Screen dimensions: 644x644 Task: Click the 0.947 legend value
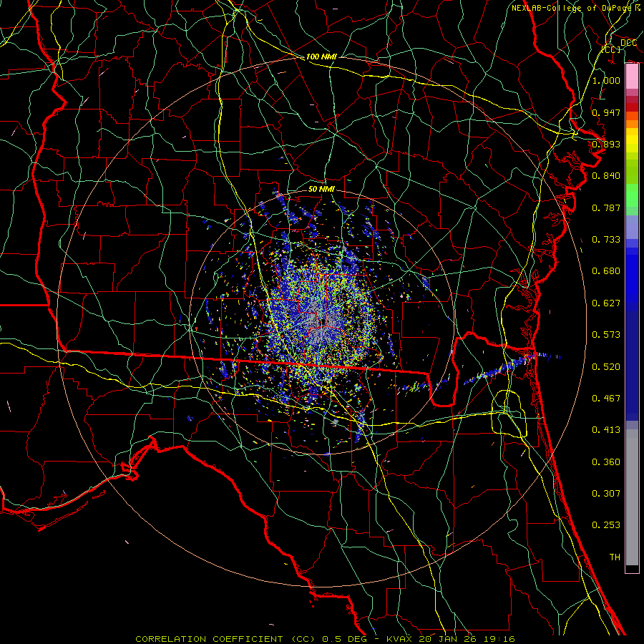pos(606,112)
